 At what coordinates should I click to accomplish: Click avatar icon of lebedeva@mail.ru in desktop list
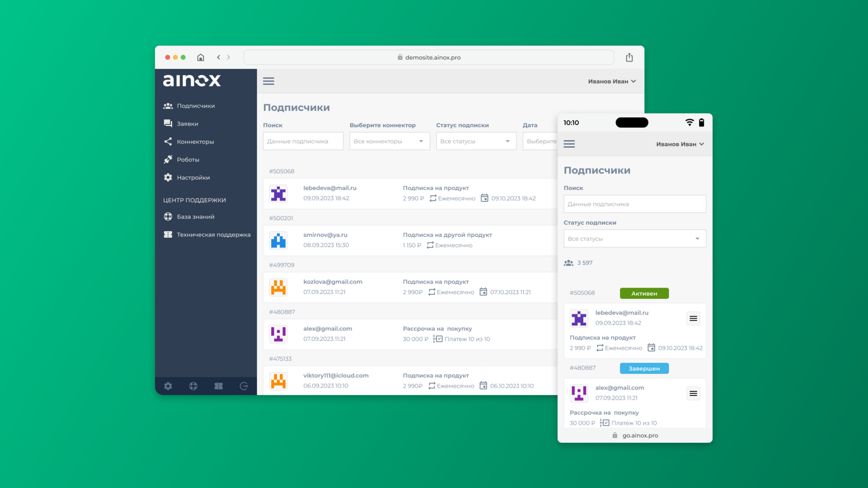tap(278, 194)
